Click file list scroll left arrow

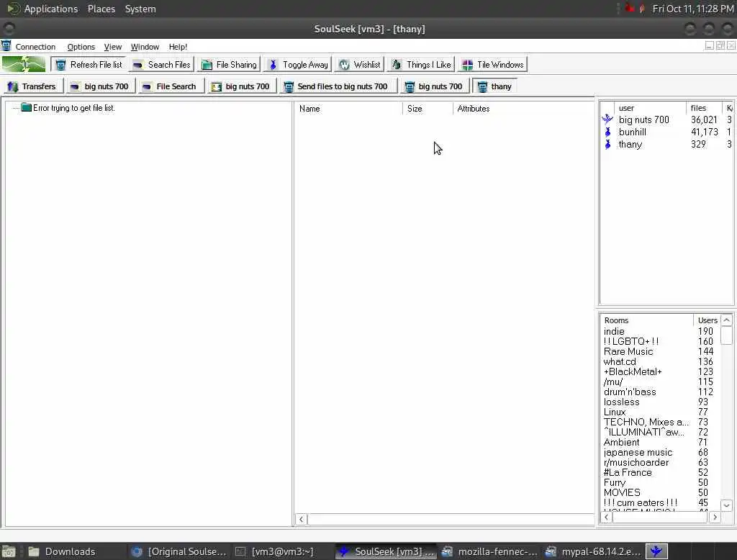click(302, 520)
